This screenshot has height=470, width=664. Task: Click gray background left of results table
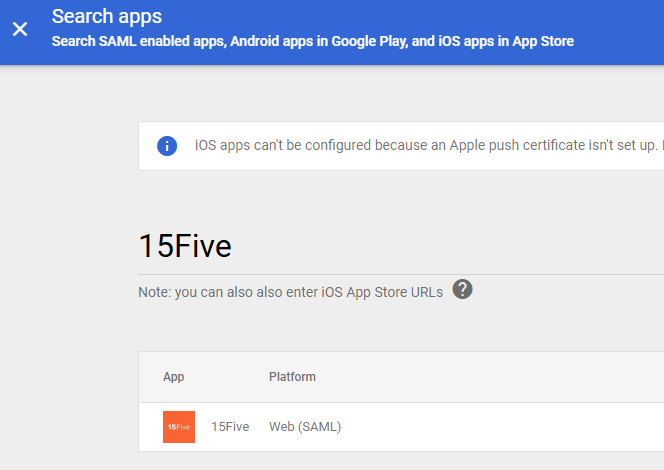point(68,410)
